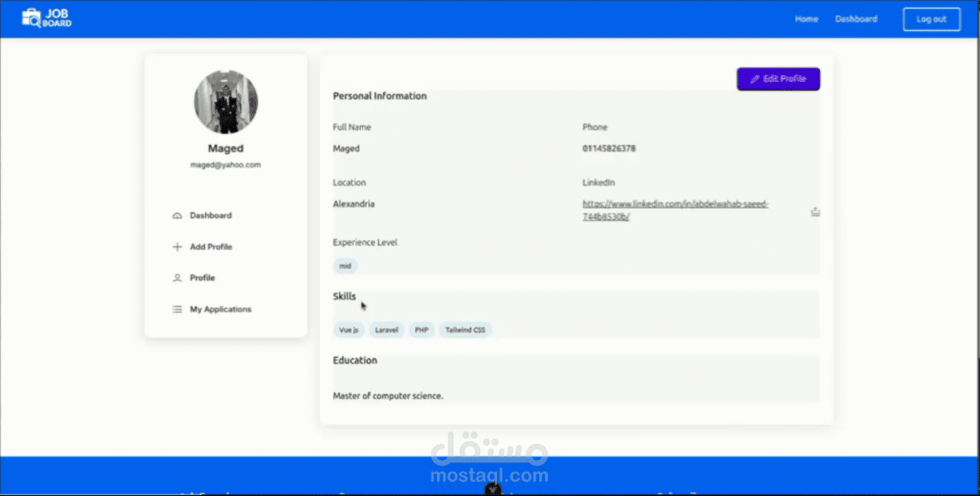
Task: Click the Laravel skill tag
Action: (387, 330)
